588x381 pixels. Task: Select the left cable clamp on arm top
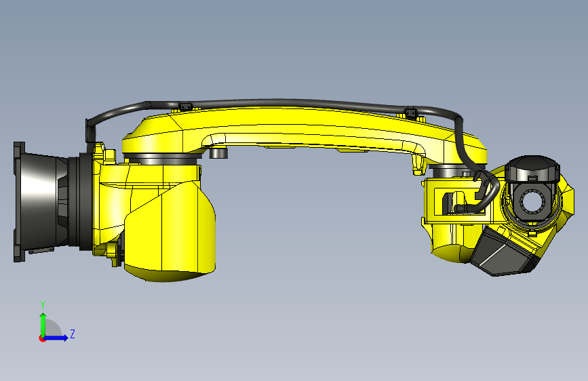186,107
